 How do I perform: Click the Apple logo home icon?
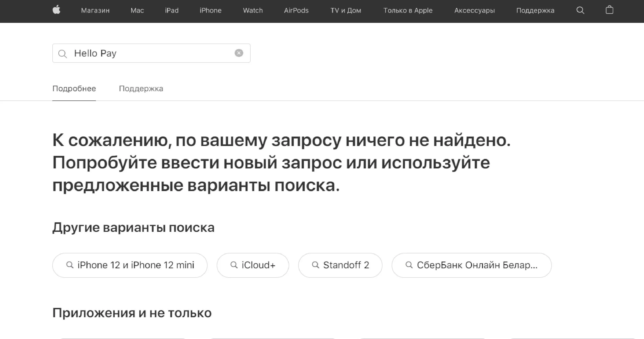(x=56, y=10)
